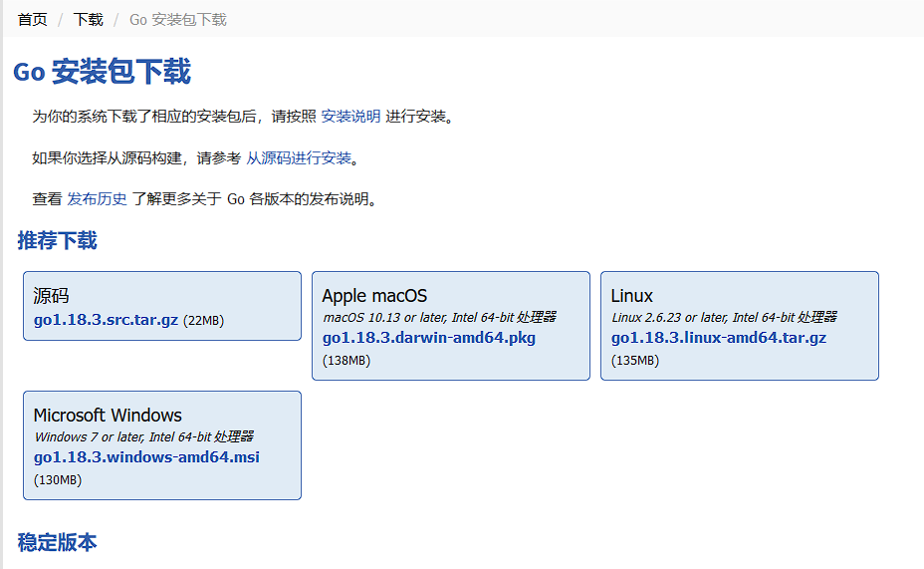This screenshot has width=924, height=569.
Task: Open the 安装说明 link
Action: (350, 117)
